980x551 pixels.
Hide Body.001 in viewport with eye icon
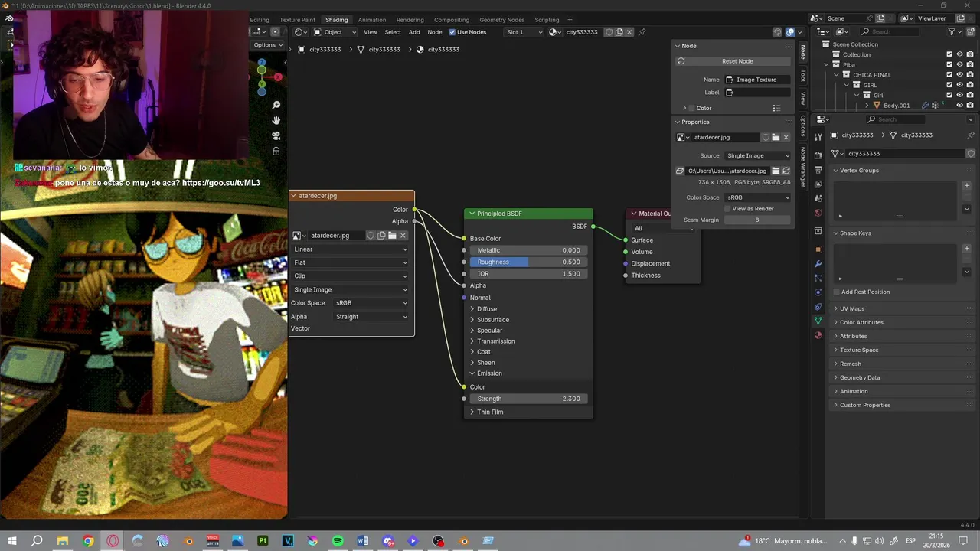[x=959, y=105]
